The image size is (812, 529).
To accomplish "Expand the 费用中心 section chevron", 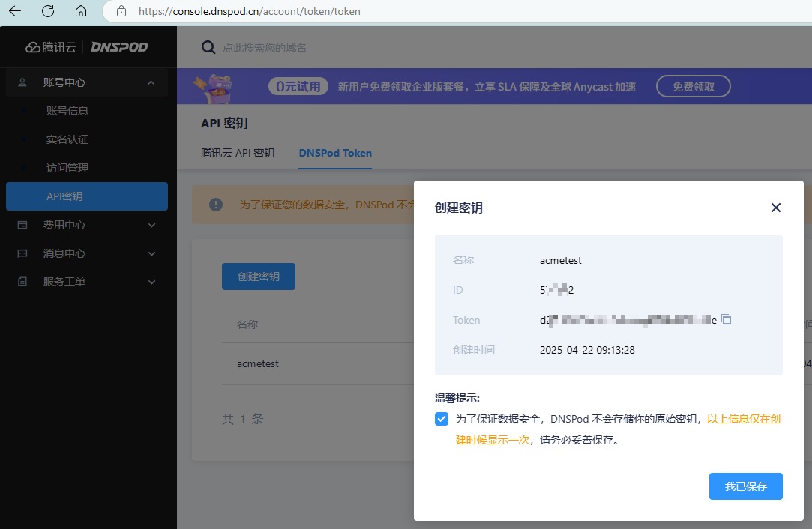I will pyautogui.click(x=151, y=225).
